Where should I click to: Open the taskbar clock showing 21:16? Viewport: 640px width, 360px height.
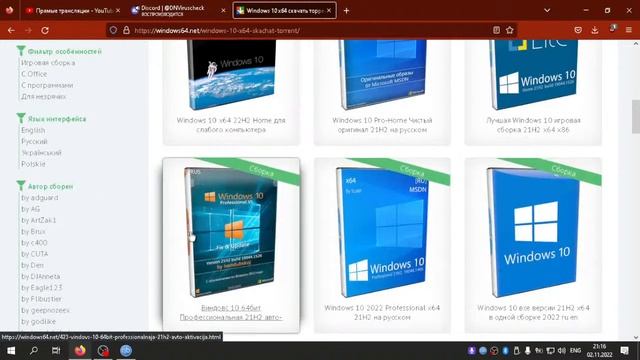click(600, 351)
